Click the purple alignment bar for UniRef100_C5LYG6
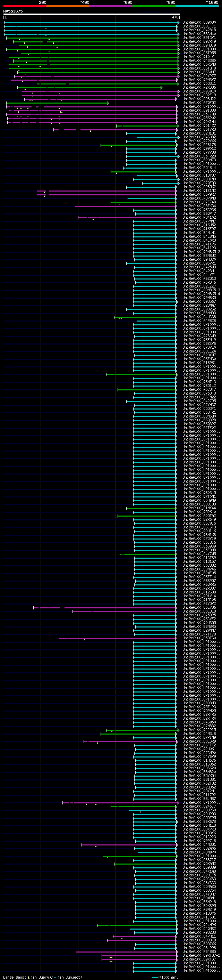Viewport: 222px width, 980px height. pyautogui.click(x=105, y=607)
